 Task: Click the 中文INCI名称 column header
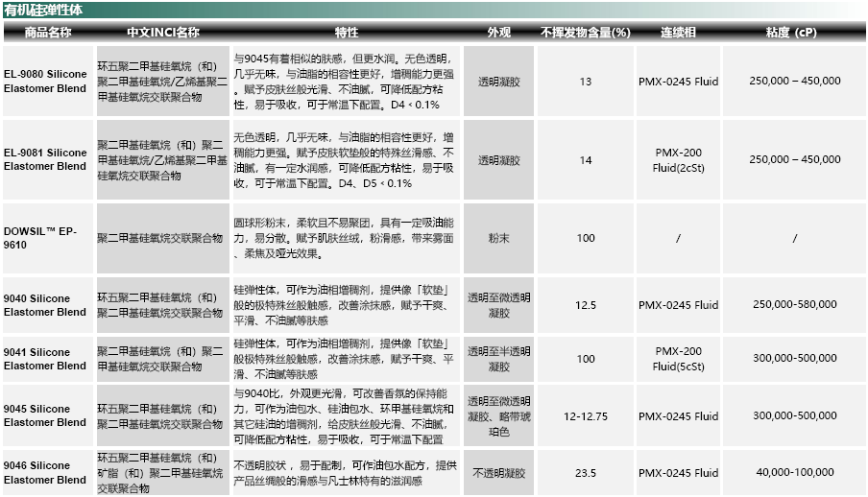(163, 32)
